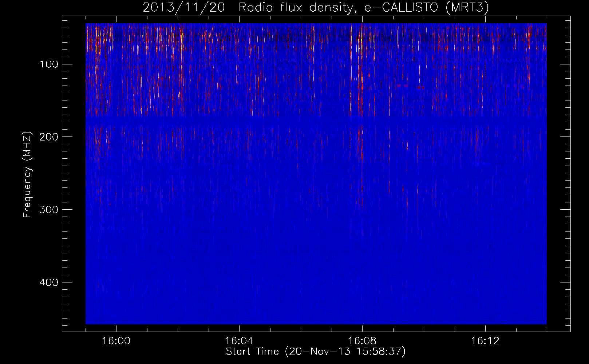Click the 16:00 time tick label
The image size is (589, 364).
[116, 341]
